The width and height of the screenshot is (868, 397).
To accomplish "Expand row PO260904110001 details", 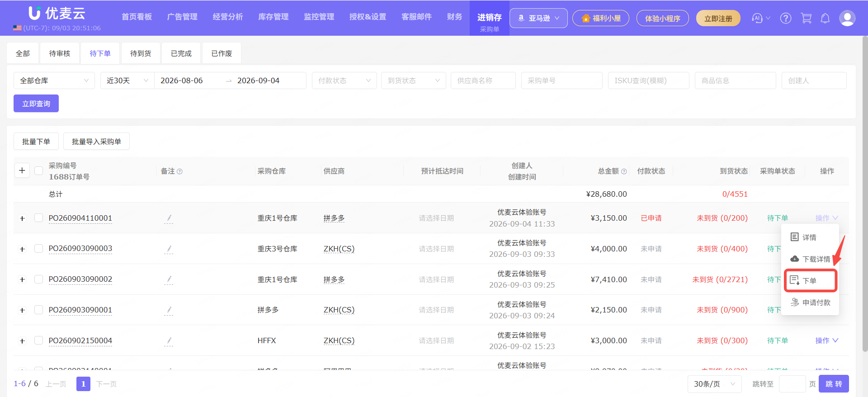I will click(x=22, y=218).
